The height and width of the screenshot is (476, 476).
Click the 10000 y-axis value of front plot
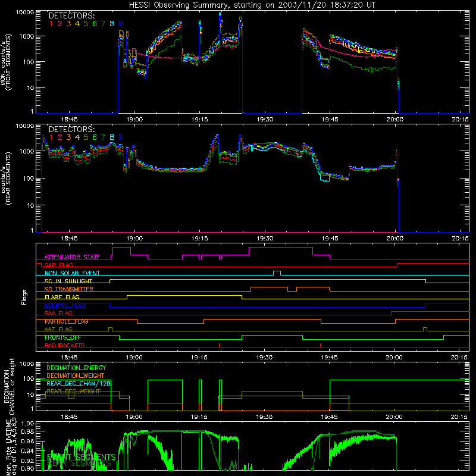click(25, 12)
